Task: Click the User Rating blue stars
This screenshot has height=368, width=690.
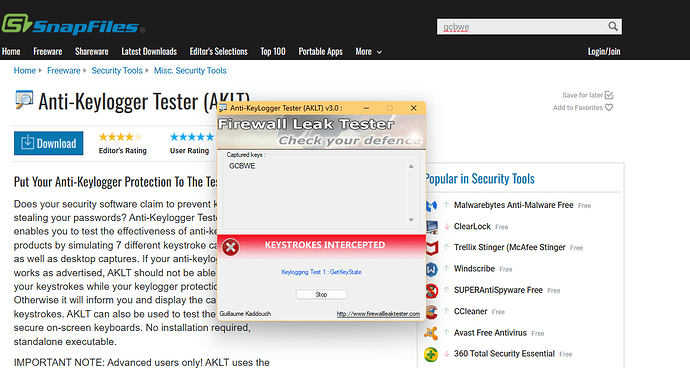Action: click(192, 137)
